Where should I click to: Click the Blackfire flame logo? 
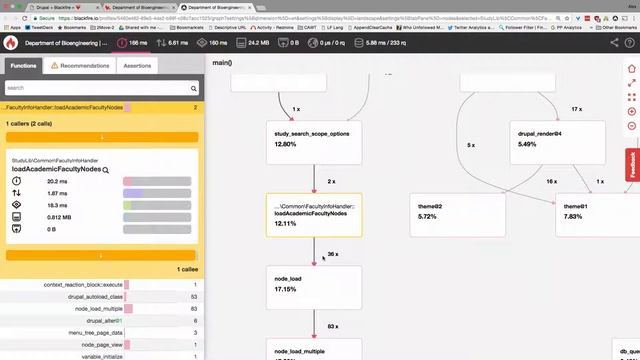pos(11,42)
